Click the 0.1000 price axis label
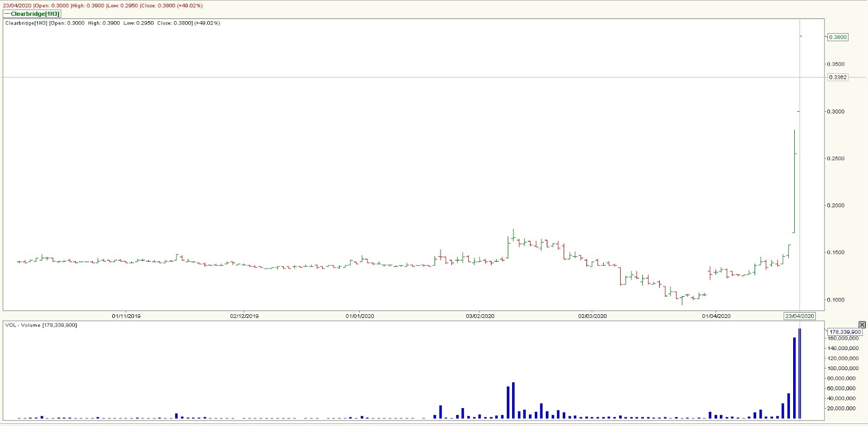The image size is (868, 426). [836, 300]
